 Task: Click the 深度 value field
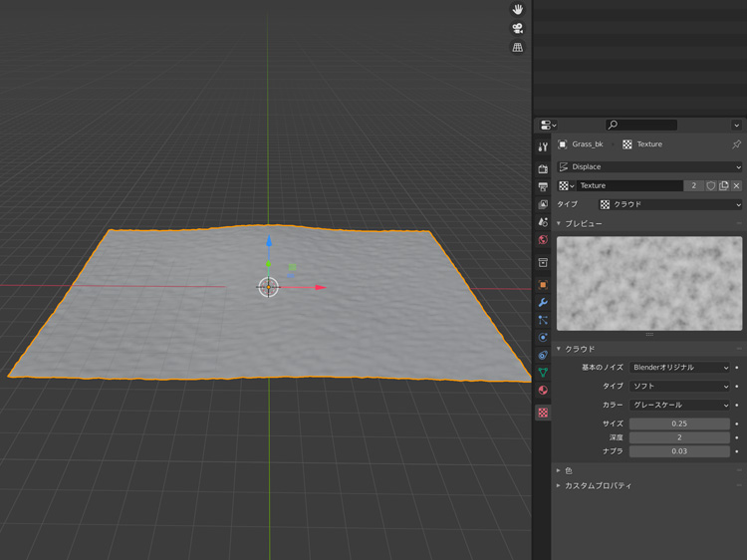pyautogui.click(x=679, y=437)
